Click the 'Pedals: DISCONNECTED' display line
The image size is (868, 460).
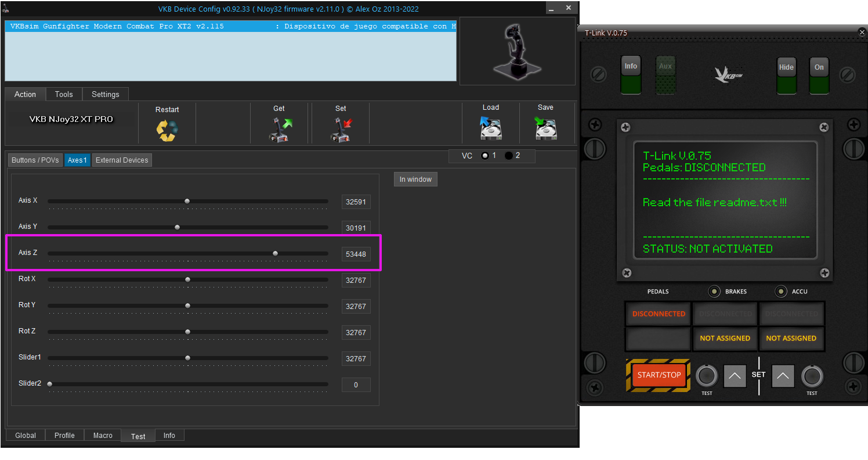pyautogui.click(x=704, y=167)
